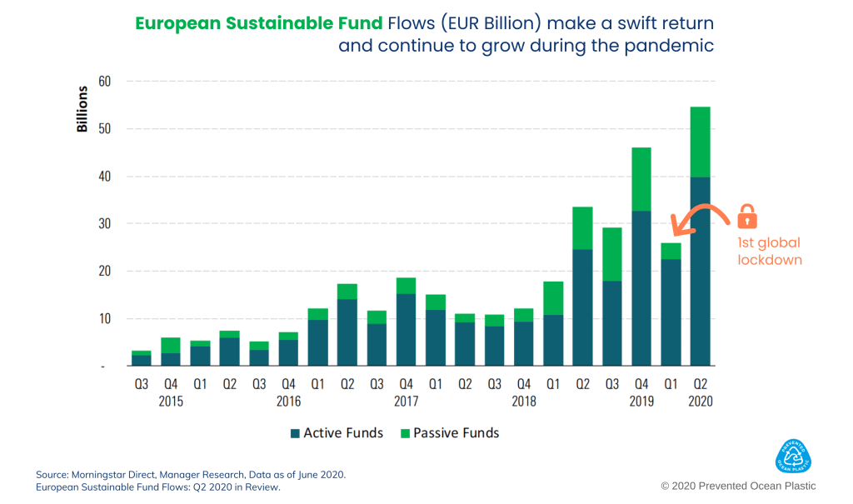Click the '© 2020 Prevented Ocean Plastic' text
This screenshot has height=504, width=853.
(x=738, y=486)
